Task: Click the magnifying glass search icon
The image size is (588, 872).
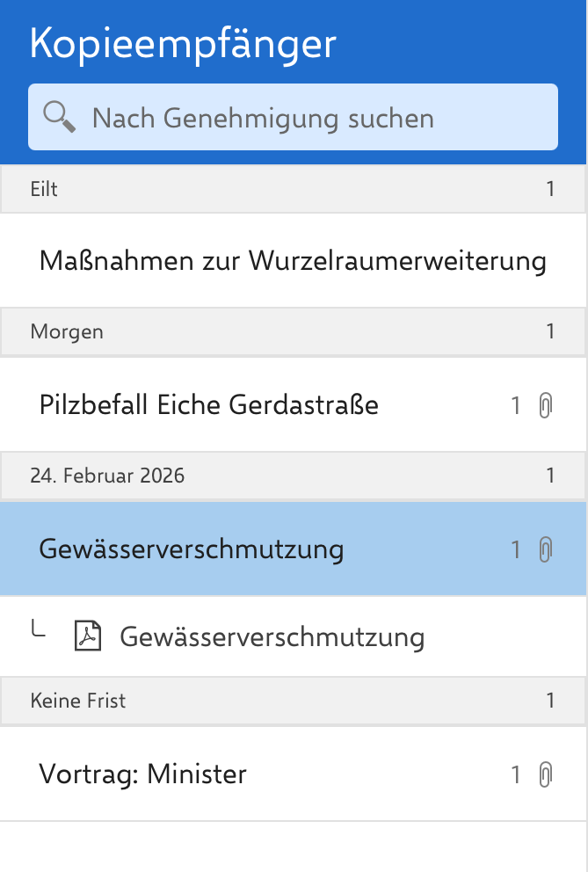Action: 59,117
